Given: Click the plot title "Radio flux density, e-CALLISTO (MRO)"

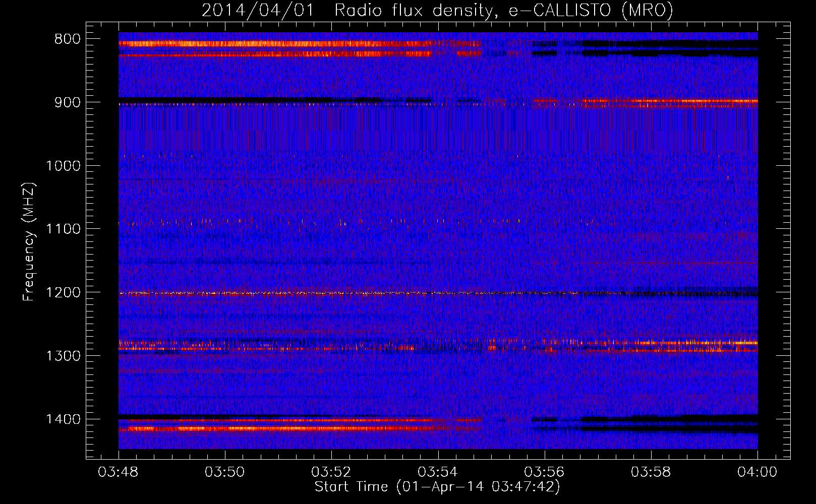Looking at the screenshot, I should point(503,10).
